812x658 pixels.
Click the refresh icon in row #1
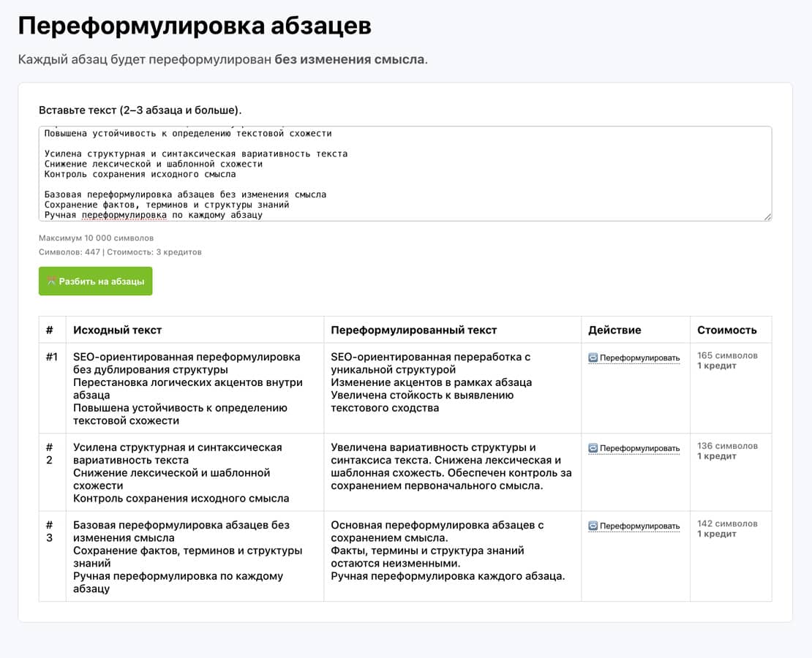pyautogui.click(x=593, y=358)
